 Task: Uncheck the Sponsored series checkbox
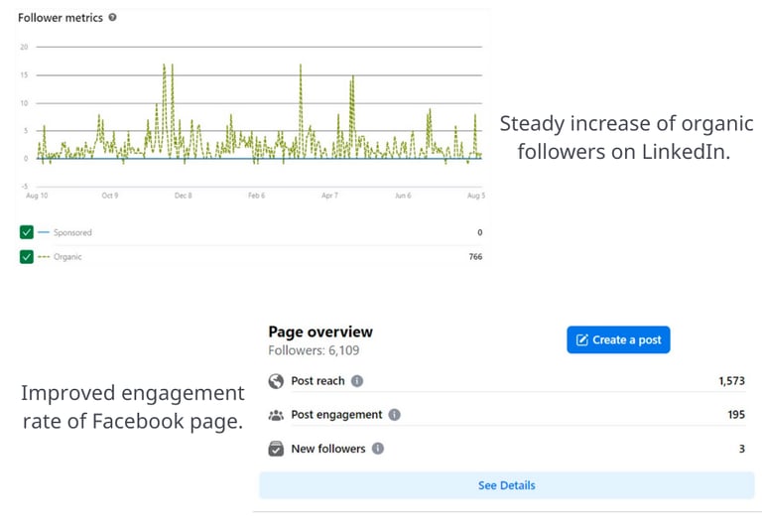pyautogui.click(x=27, y=232)
